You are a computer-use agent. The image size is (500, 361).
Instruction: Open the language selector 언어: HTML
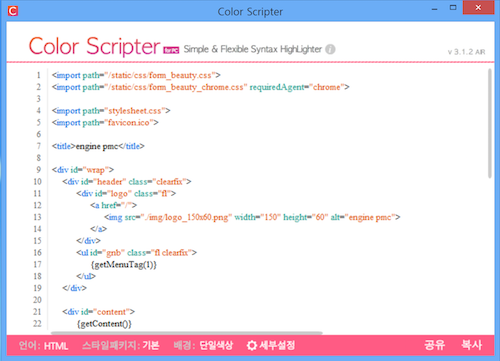pos(43,346)
